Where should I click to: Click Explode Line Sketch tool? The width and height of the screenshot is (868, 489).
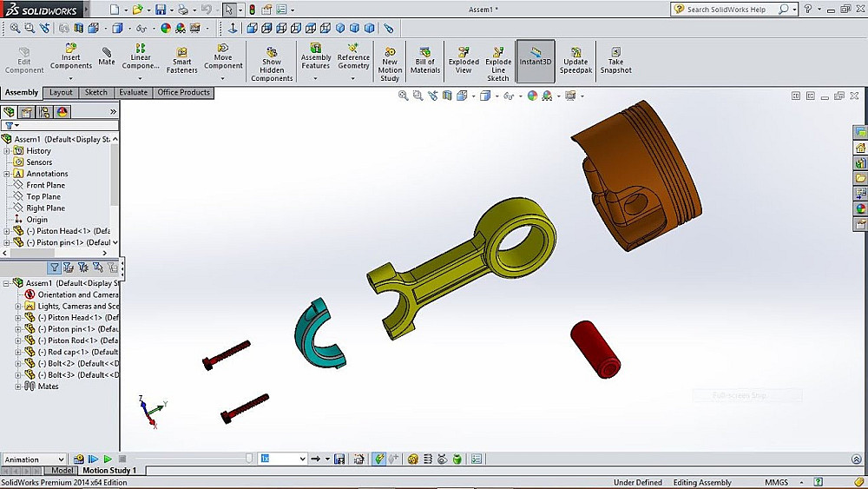498,64
